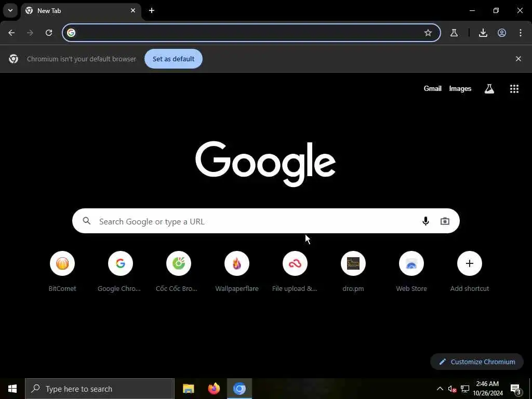Open the notification center icon
Screen dimensions: 532x399
click(515, 389)
